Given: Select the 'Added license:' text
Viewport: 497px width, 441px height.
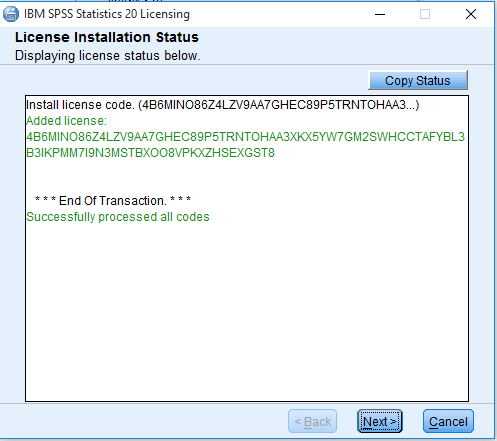Looking at the screenshot, I should click(x=66, y=121).
